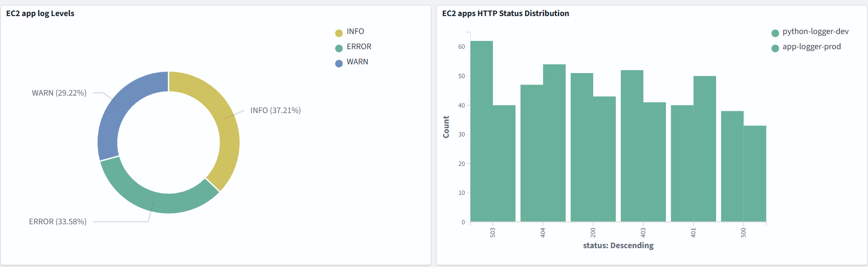Image resolution: width=868 pixels, height=267 pixels.
Task: Toggle the app-logger-prod legend dot
Action: point(775,48)
